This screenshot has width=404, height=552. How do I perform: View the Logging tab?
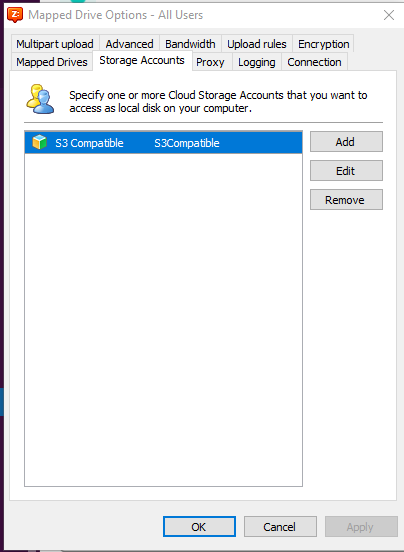pos(257,62)
